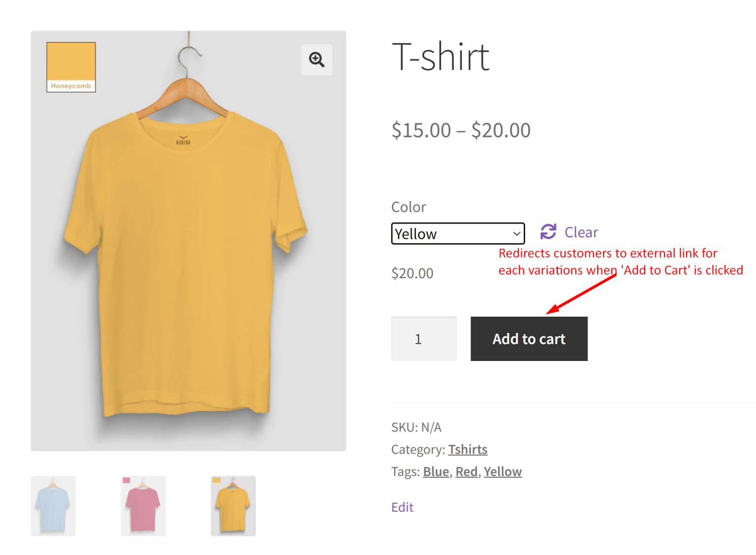
Task: Open the Tshirts category link
Action: coord(468,449)
